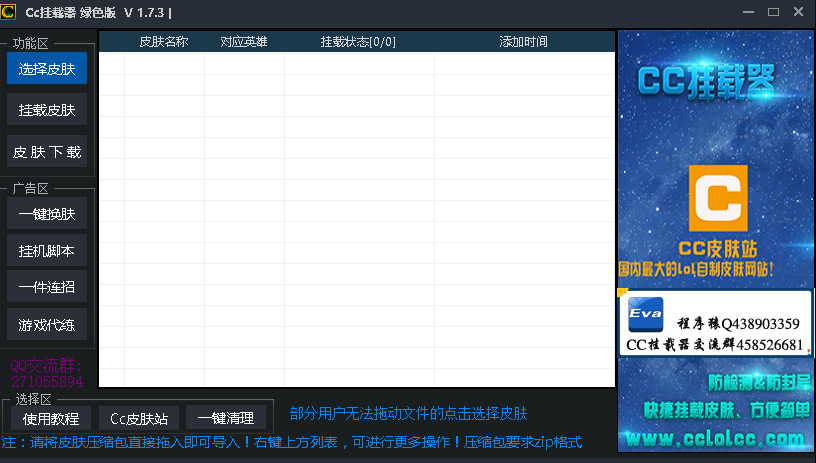Screen dimensions: 816x463
Task: Click the QQ交流群 271055894 text
Action: pyautogui.click(x=47, y=374)
